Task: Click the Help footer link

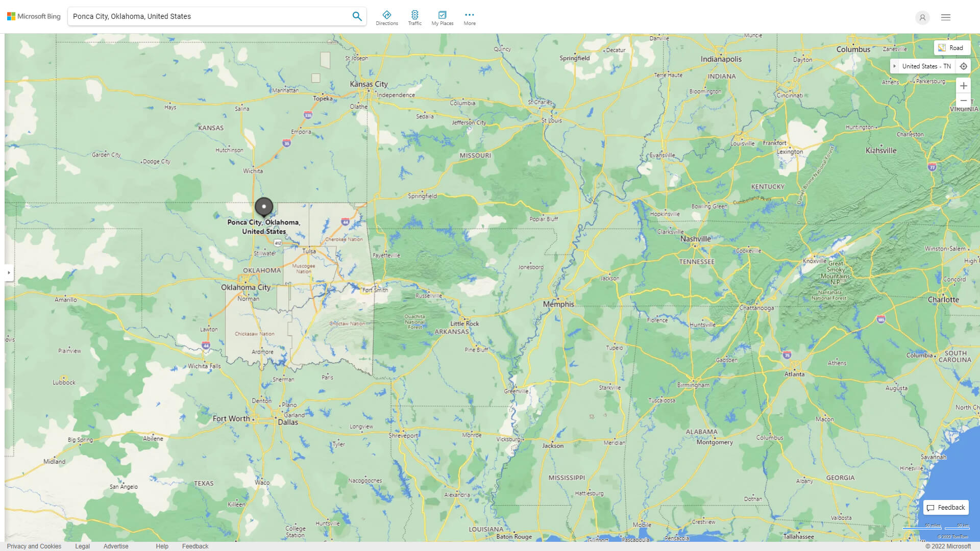Action: (162, 546)
